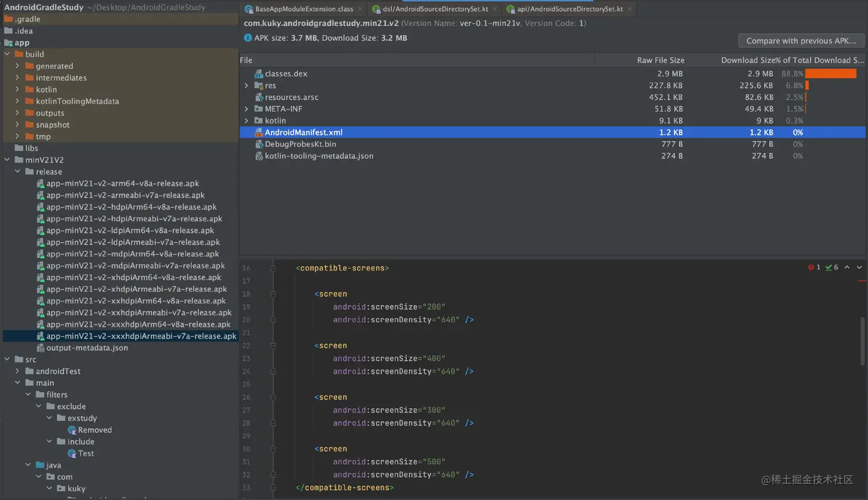Click the output-metadata.json file icon
The image size is (868, 500).
tap(41, 348)
